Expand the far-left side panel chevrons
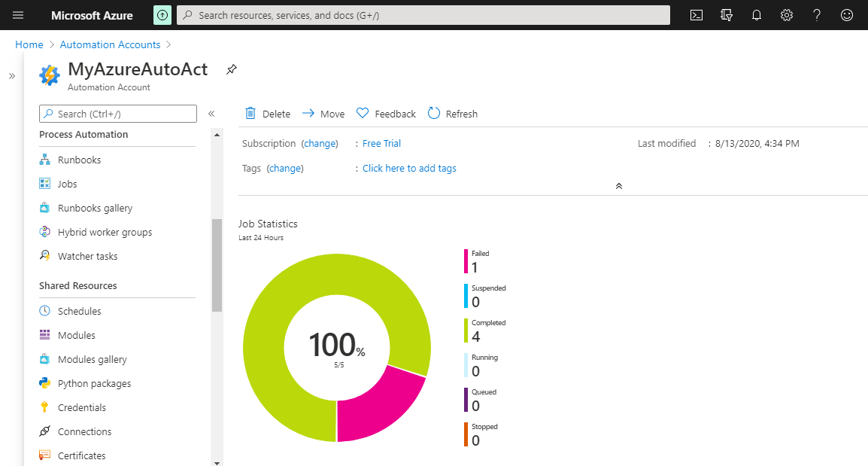The width and height of the screenshot is (868, 466). pos(12,76)
